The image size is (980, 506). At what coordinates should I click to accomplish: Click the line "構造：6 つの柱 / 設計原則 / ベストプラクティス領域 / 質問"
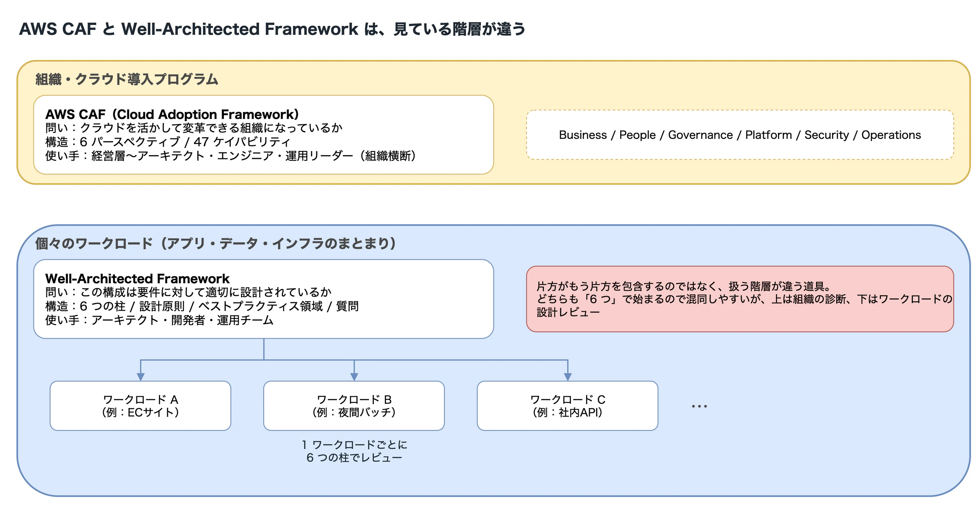[x=202, y=306]
